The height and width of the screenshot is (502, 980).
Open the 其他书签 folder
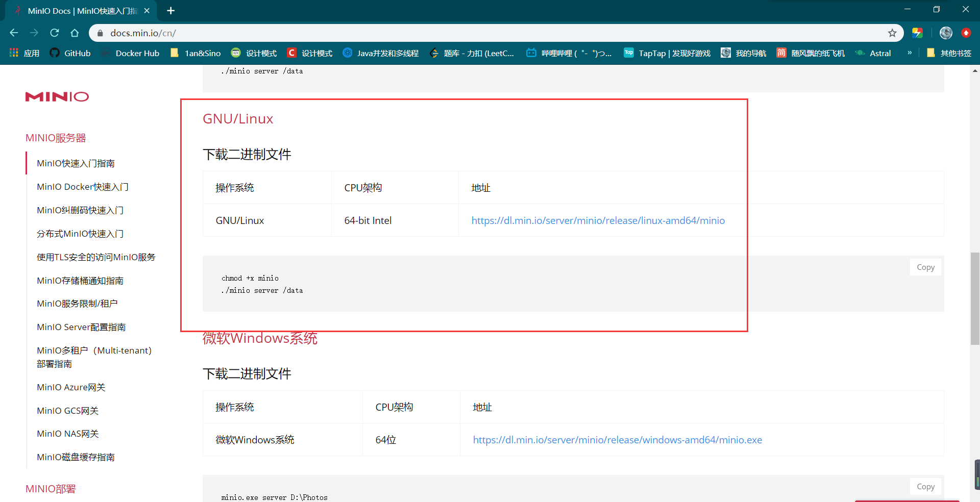pyautogui.click(x=950, y=53)
